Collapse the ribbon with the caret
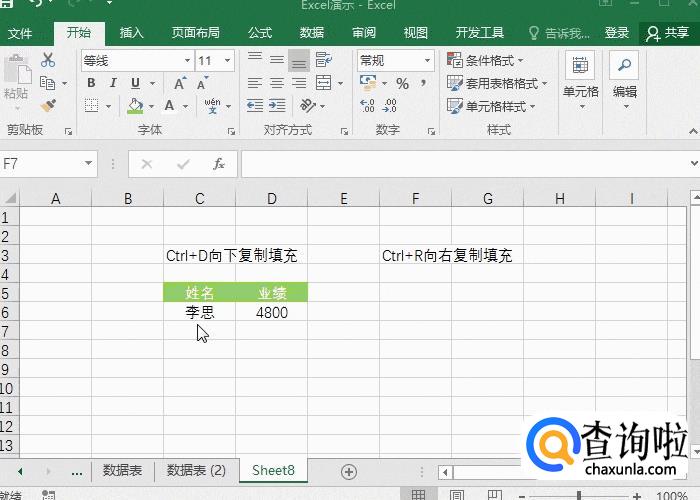The image size is (700, 500). click(x=693, y=131)
